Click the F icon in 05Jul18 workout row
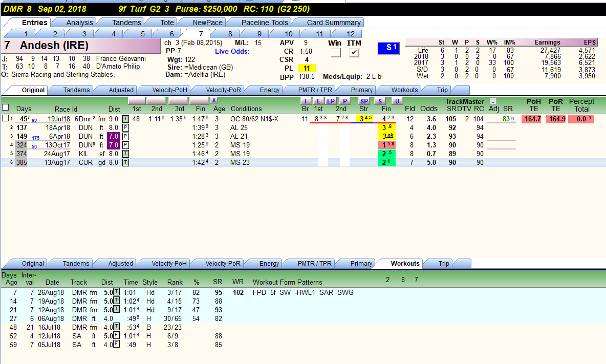This screenshot has width=606, height=364. tap(116, 344)
